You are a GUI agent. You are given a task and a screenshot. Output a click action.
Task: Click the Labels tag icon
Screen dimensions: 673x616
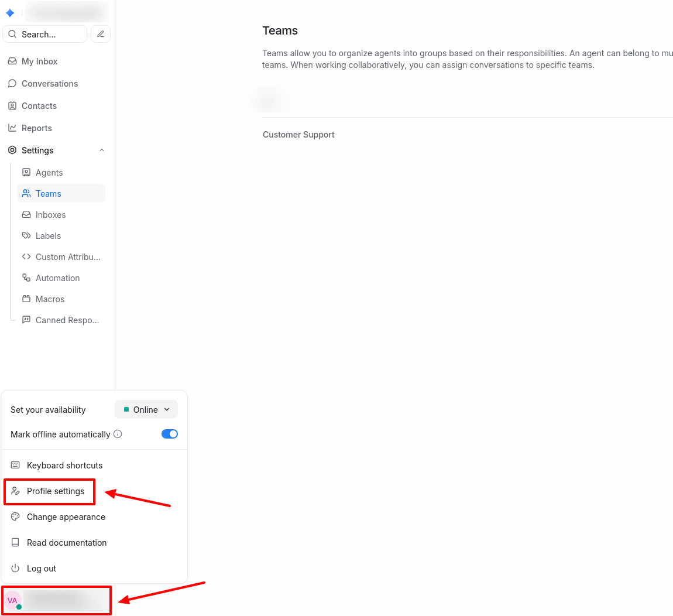pos(26,236)
